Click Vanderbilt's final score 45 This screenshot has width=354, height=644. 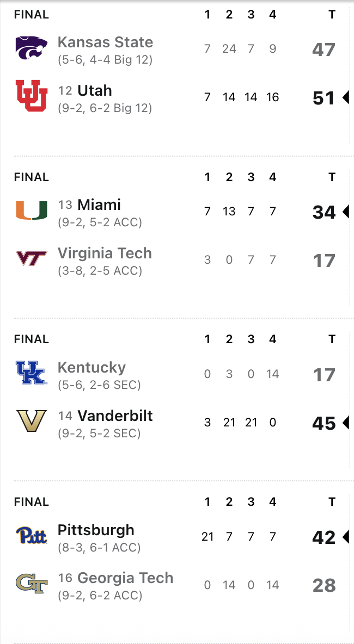click(324, 423)
